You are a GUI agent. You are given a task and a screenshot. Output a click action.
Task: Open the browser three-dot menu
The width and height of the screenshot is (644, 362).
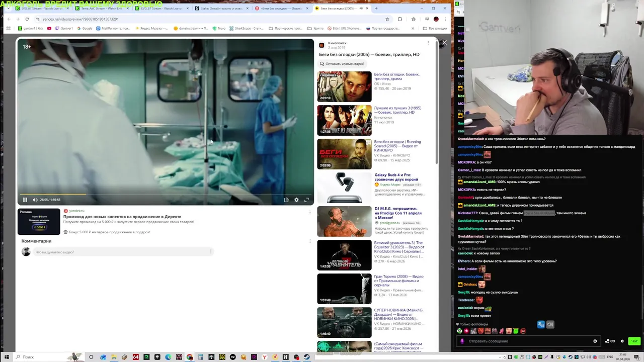tap(445, 19)
